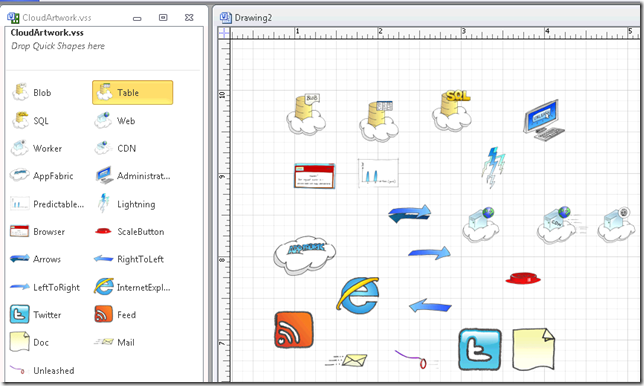
Task: Choose the AppFabric cloud stencil item
Action: (x=41, y=176)
